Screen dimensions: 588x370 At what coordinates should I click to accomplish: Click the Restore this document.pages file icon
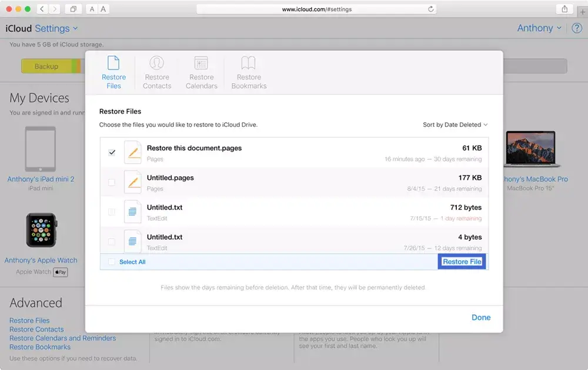(133, 153)
